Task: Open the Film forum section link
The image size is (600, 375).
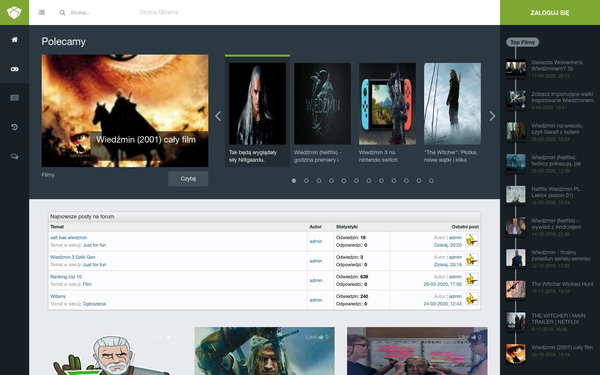Action: point(87,284)
